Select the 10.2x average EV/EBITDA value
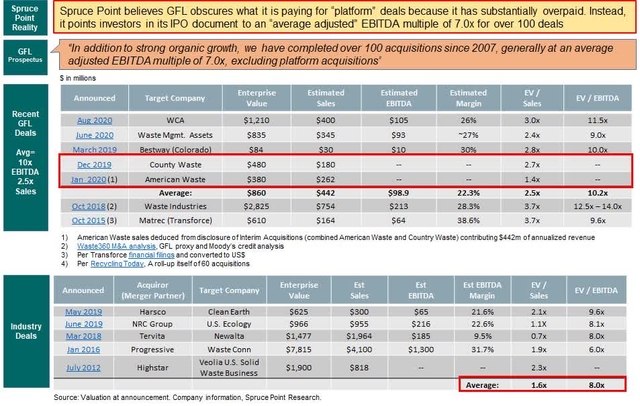640x406 pixels. point(597,193)
